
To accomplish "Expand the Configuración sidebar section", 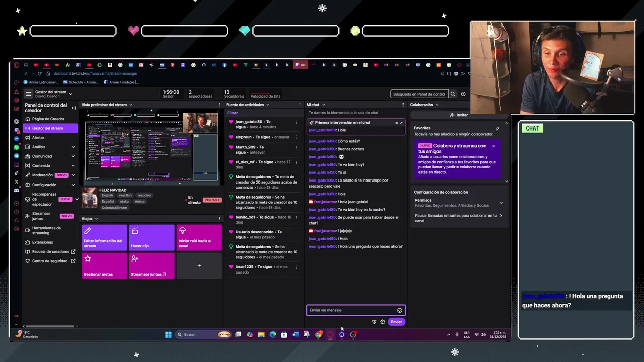I will 73,185.
